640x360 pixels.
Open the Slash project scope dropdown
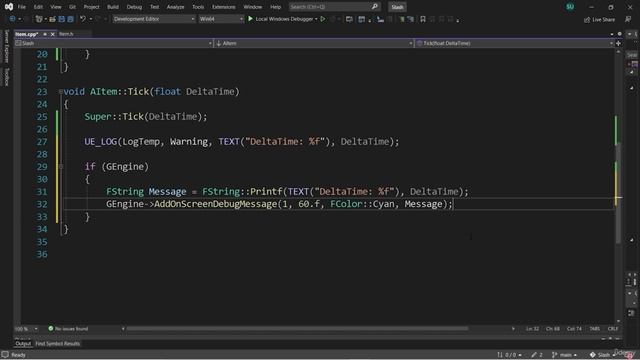pos(113,43)
